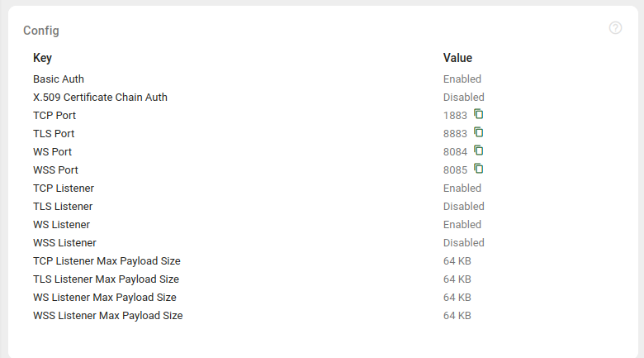Click the 8085 port number text
Viewport: 644px width, 358px height.
(455, 170)
